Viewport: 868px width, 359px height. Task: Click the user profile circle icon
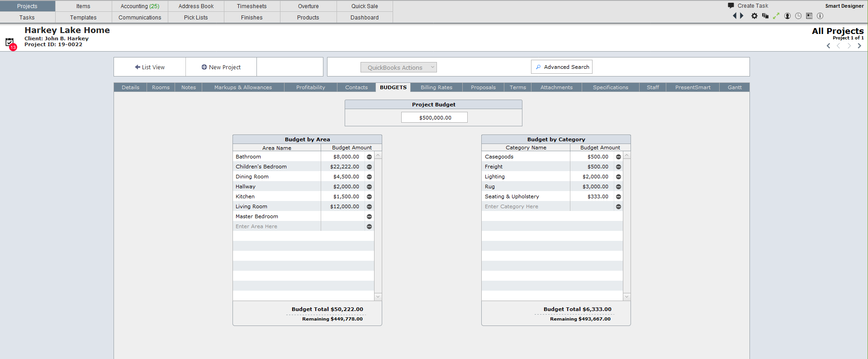787,16
